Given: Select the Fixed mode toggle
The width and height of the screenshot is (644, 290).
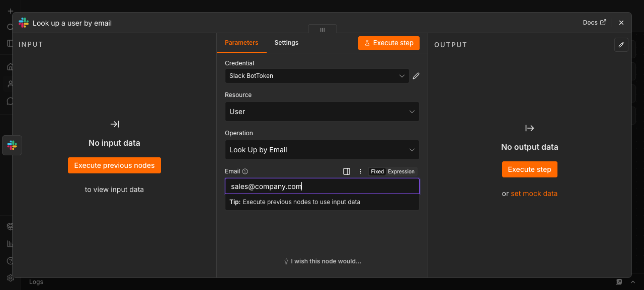Looking at the screenshot, I should [x=377, y=171].
